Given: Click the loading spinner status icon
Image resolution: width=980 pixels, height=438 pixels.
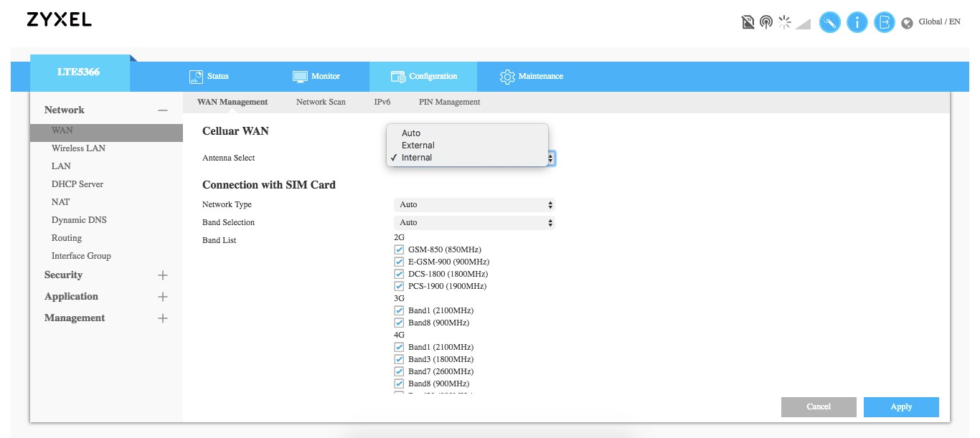Looking at the screenshot, I should click(x=785, y=23).
